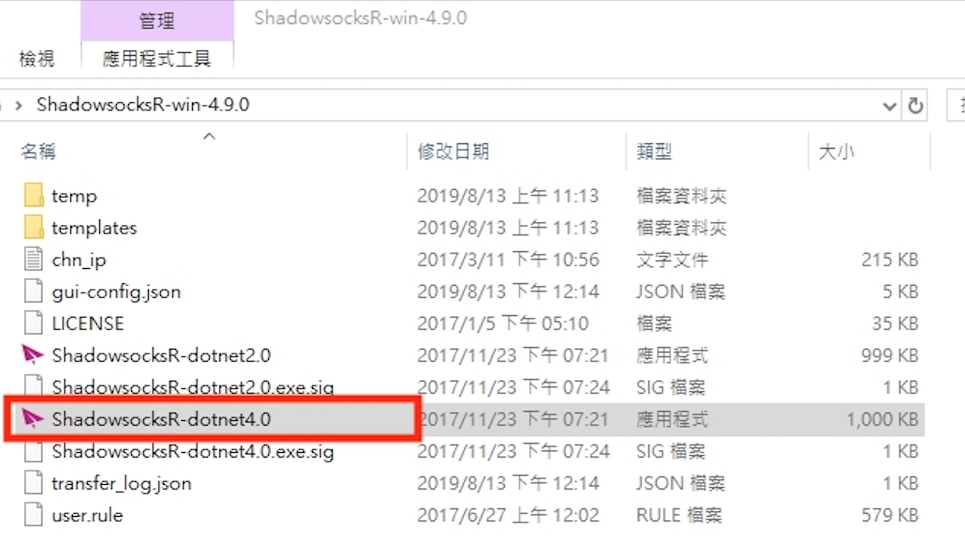Viewport: 965px width, 560px height.
Task: Open the 管理 contextual tab
Action: pos(157,21)
